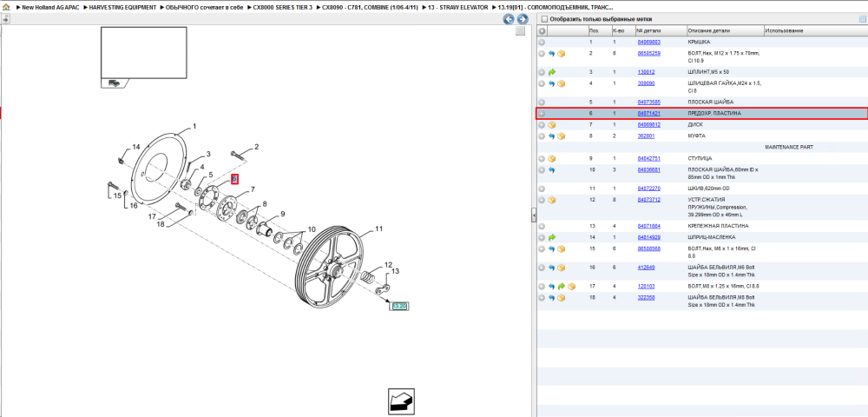Open 13 - STRAW ELEVATOR breadcrumb
Viewport: 868px width, 417px height.
coord(458,9)
